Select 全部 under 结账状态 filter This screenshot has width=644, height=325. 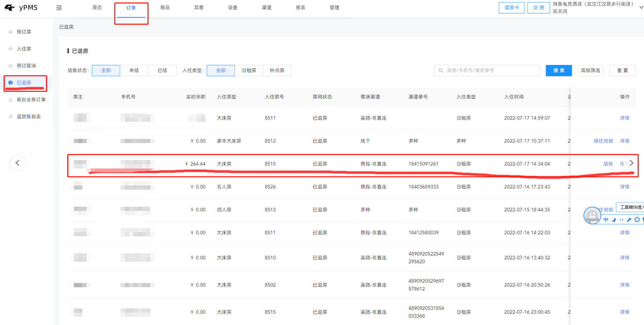click(x=106, y=71)
